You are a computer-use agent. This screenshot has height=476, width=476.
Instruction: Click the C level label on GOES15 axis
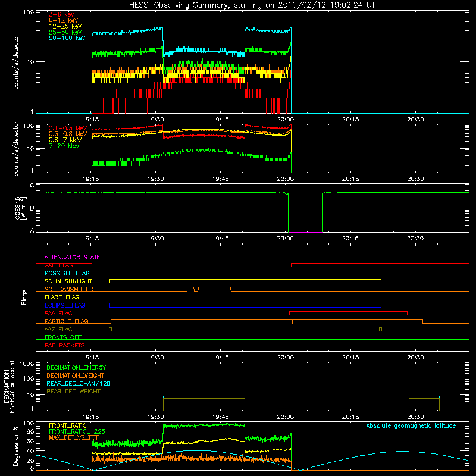click(x=32, y=186)
